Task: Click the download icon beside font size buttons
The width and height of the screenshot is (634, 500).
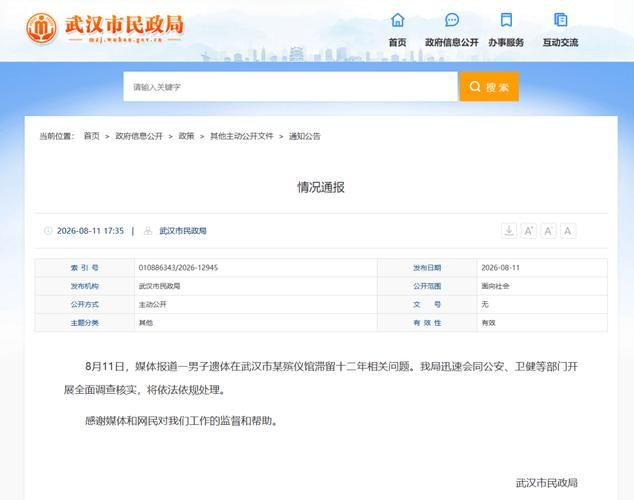Action: tap(509, 231)
